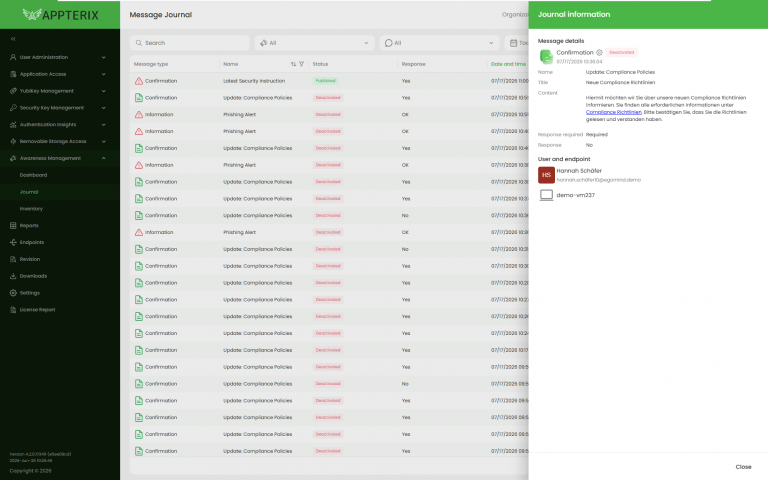Screen dimensions: 768x480
Task: Open Downloads via its download icon
Action: 13,276
